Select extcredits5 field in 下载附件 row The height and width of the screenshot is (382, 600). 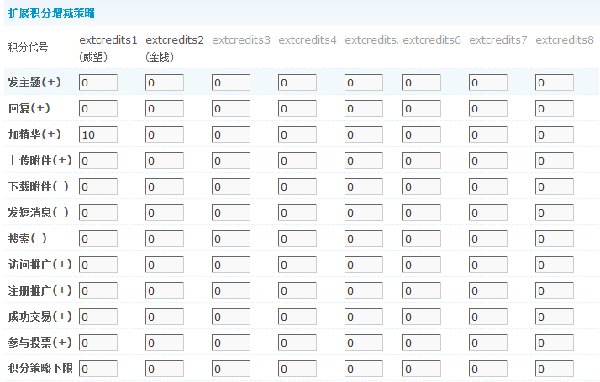[364, 187]
